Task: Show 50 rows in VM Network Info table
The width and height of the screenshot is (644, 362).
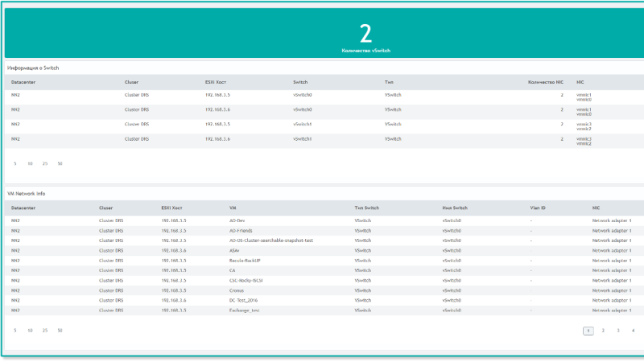Action: click(60, 331)
